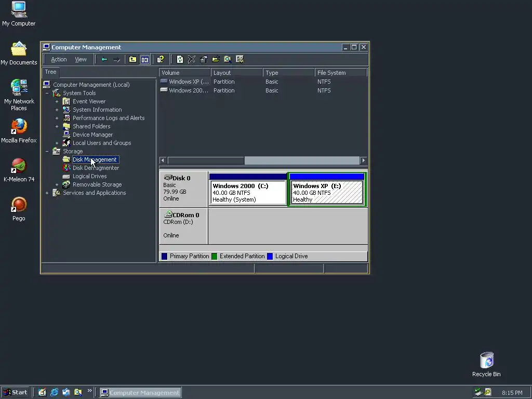The image size is (532, 399).
Task: Select the Windows XP (E:) partition block
Action: click(x=327, y=189)
